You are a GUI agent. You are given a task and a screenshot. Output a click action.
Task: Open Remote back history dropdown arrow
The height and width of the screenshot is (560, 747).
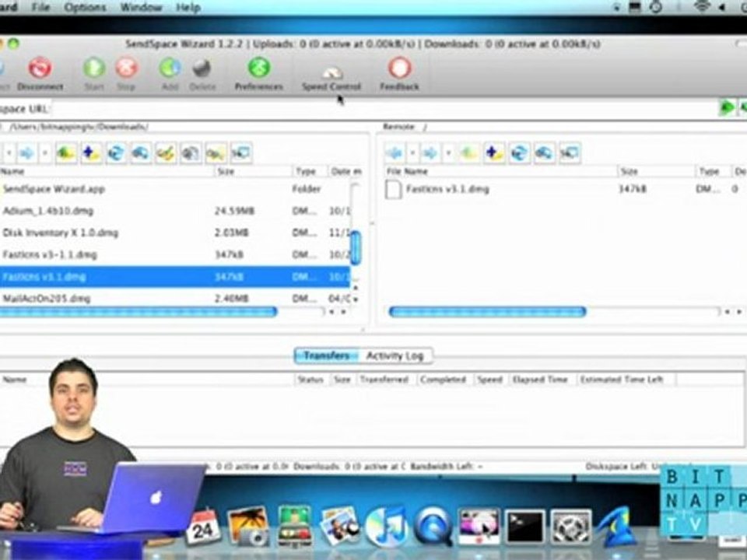(x=412, y=153)
